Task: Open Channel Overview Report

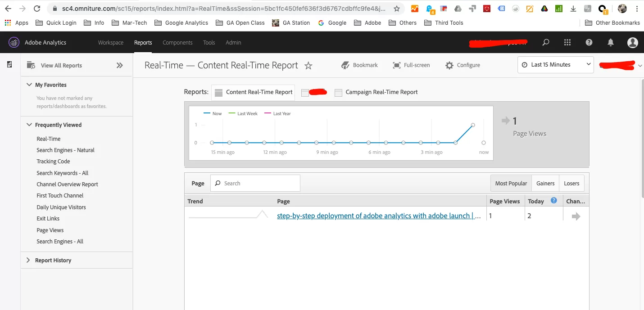Action: click(68, 184)
